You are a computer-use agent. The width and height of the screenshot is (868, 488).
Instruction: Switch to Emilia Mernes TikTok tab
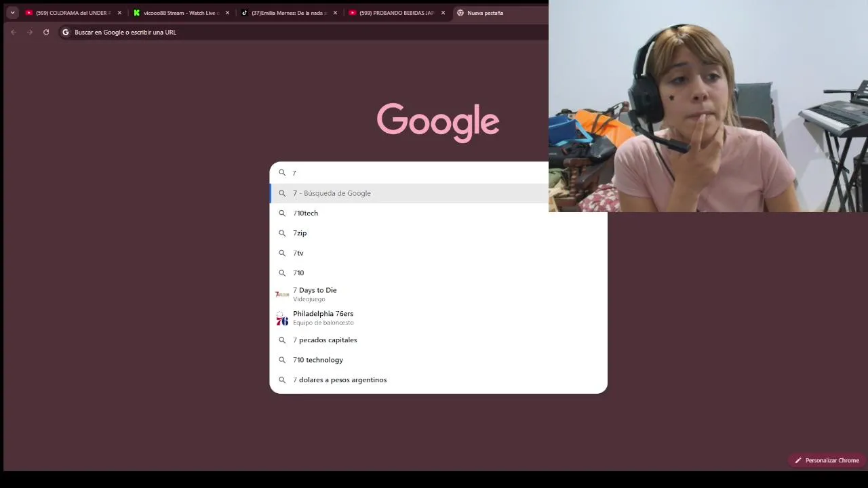(289, 13)
